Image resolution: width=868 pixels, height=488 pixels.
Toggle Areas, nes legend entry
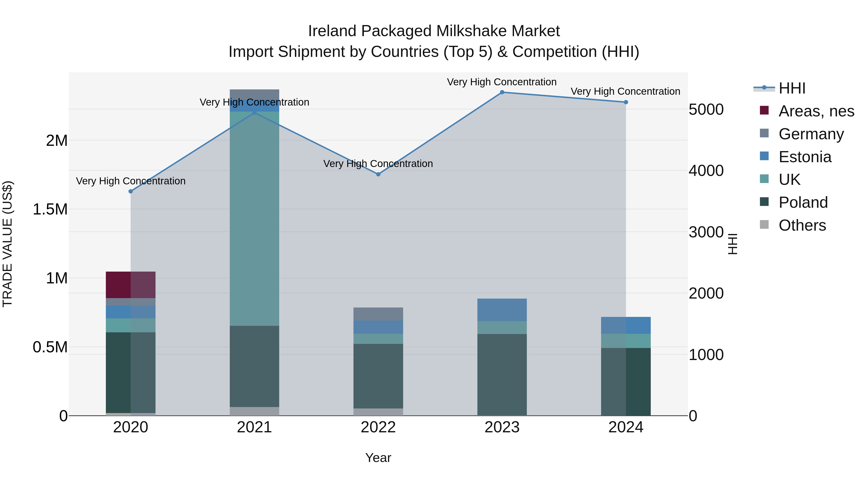pos(807,111)
